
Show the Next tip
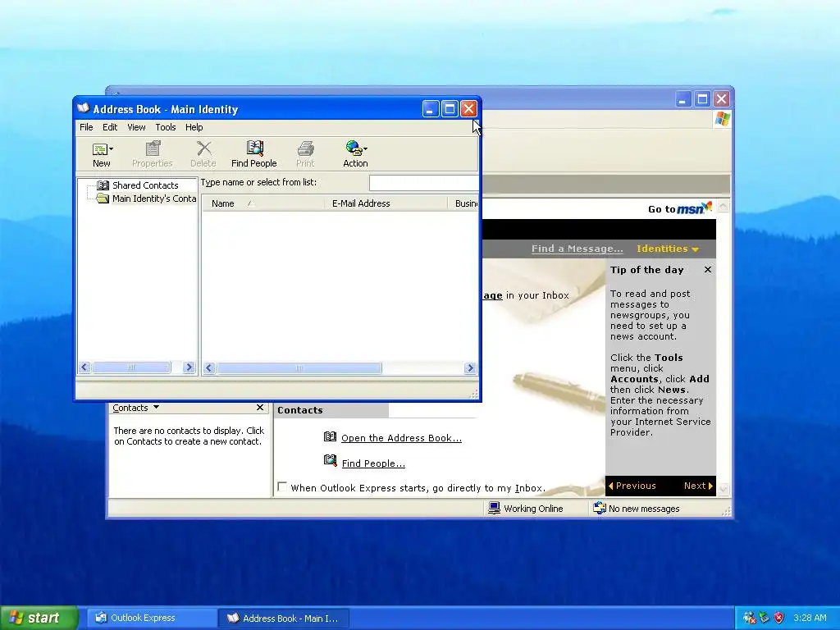(x=698, y=486)
